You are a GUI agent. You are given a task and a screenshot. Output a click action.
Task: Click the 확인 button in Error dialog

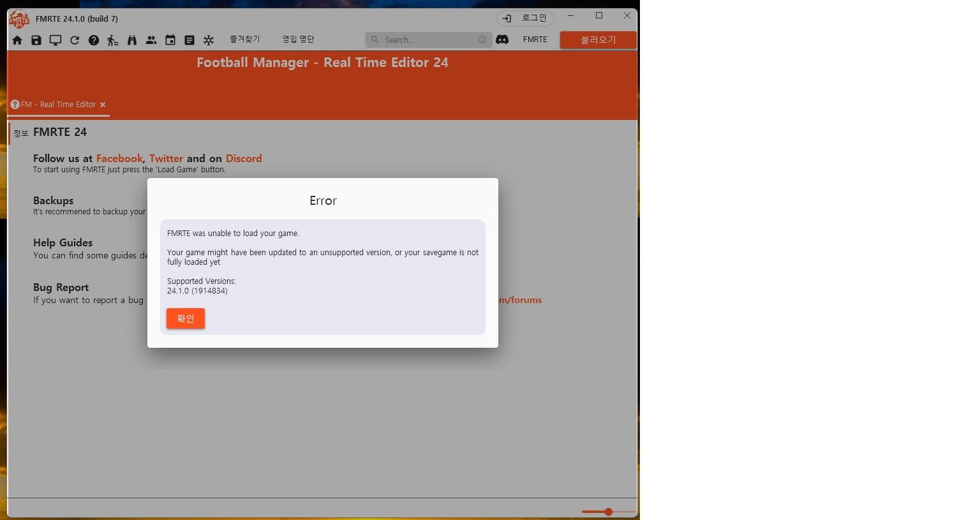point(186,318)
